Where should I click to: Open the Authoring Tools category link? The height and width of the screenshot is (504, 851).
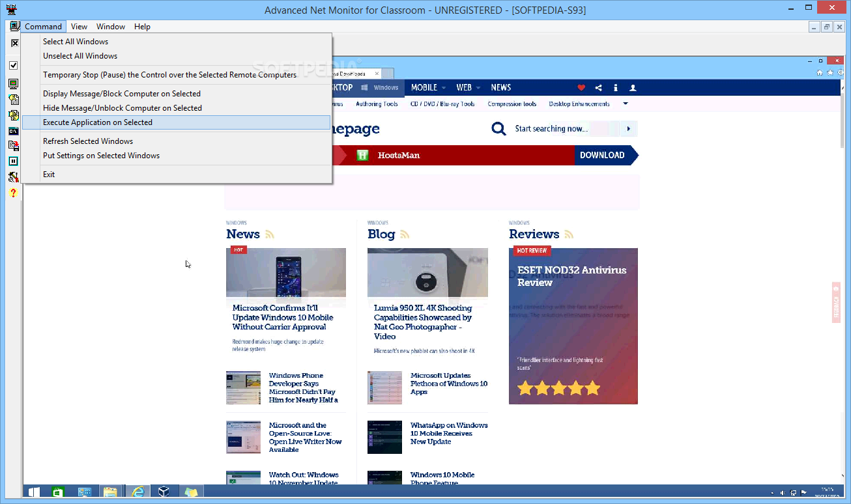pos(377,104)
